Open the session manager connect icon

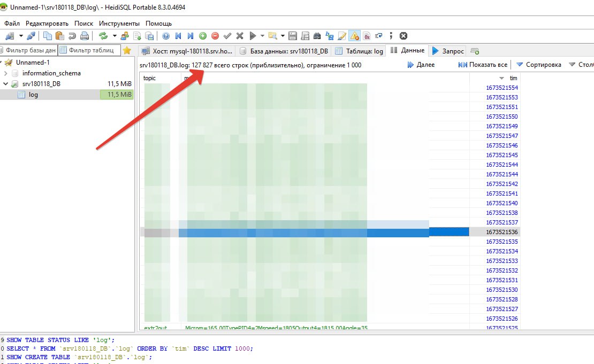click(10, 36)
